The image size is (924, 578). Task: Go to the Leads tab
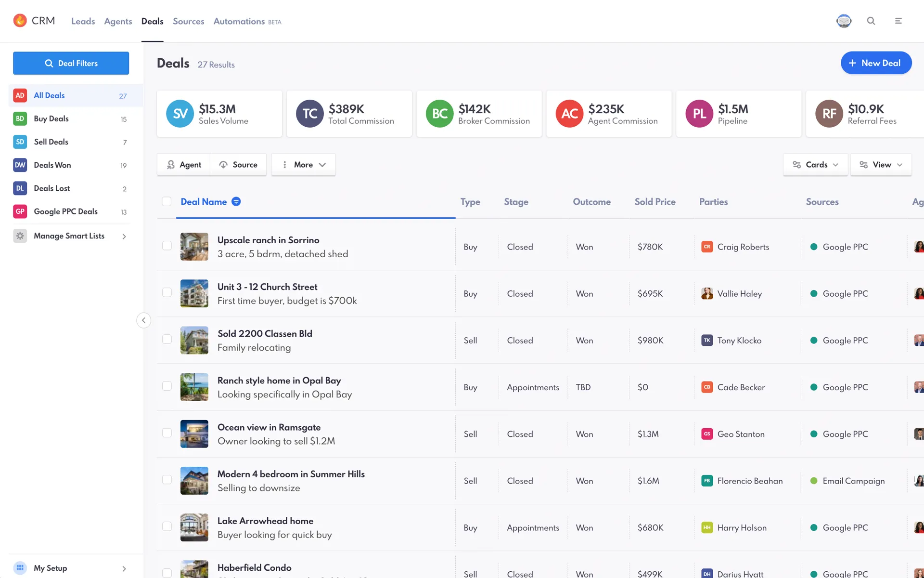tap(83, 21)
